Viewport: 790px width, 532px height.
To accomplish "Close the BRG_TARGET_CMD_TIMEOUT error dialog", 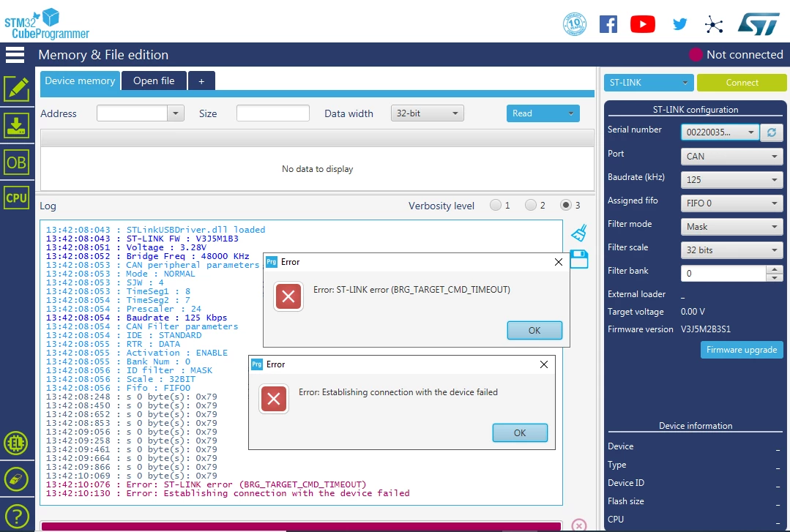I will coord(558,262).
